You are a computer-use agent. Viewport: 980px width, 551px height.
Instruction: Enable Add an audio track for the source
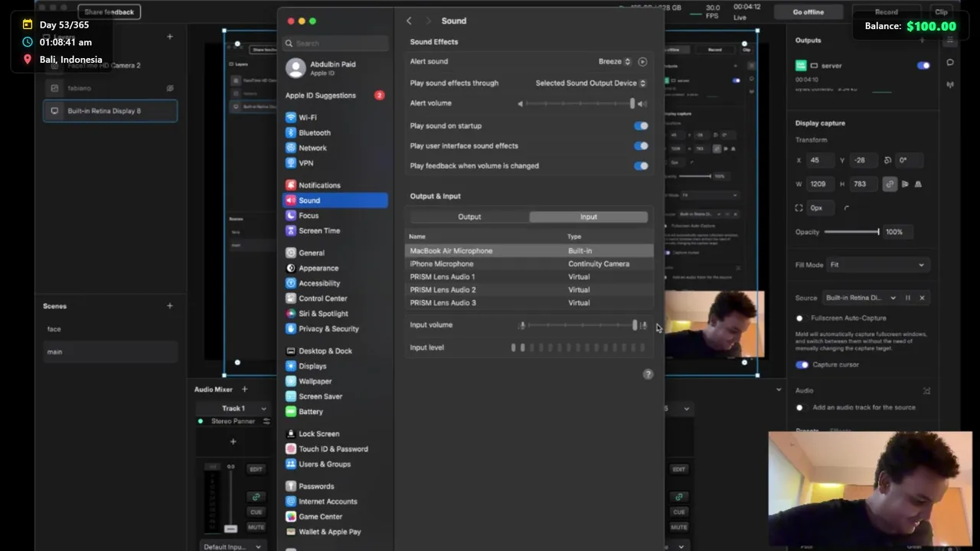pos(800,407)
